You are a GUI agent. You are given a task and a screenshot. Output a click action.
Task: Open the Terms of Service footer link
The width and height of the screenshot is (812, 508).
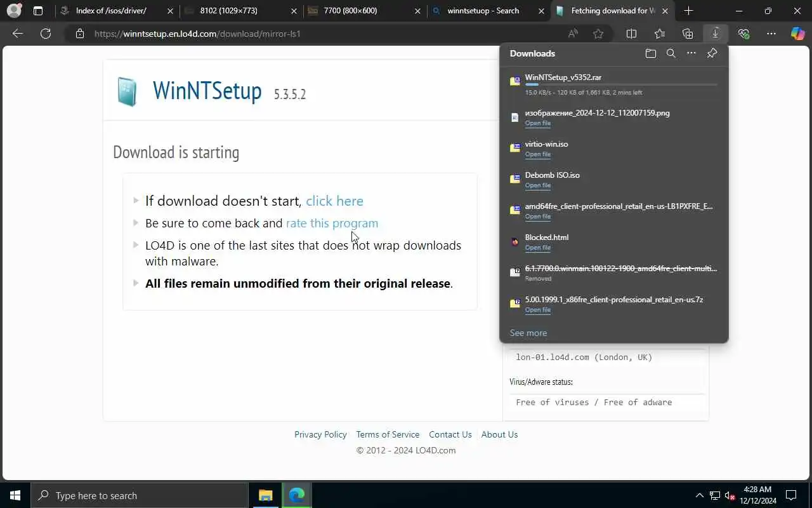(388, 434)
